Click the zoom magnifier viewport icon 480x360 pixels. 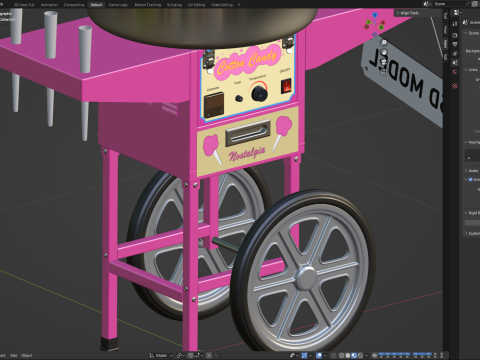[384, 42]
